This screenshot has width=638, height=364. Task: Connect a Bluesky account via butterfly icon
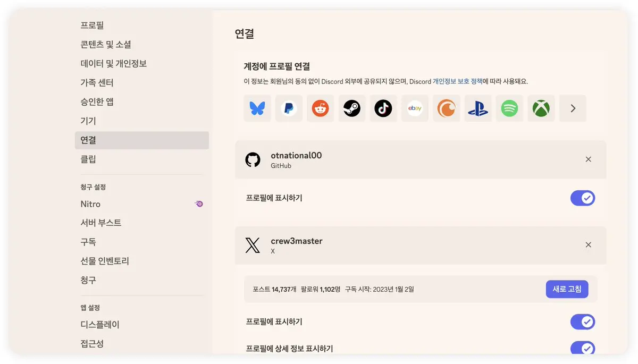[257, 108]
